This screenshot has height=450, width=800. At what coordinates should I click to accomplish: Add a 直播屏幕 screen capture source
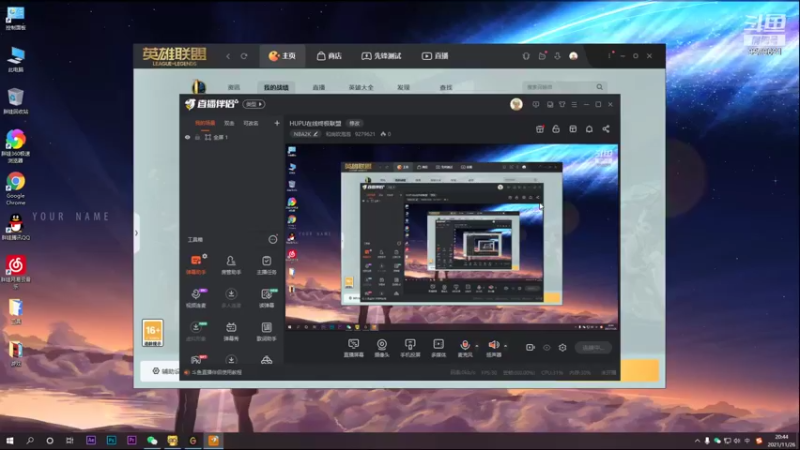[x=354, y=348]
